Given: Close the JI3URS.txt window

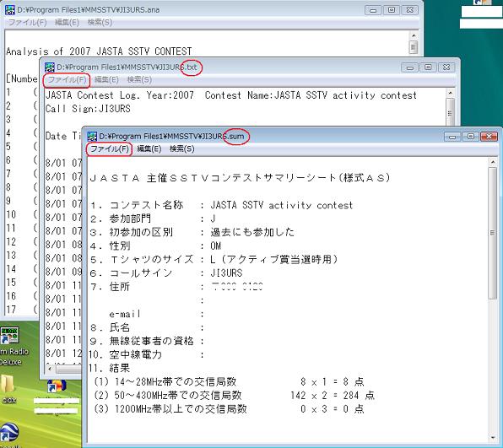Looking at the screenshot, I should point(446,67).
